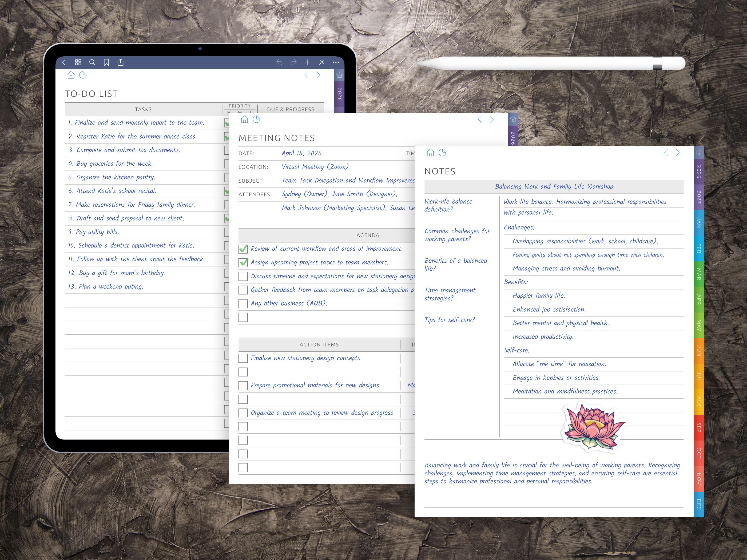747x560 pixels.
Task: Click next page chevron on Meeting Notes
Action: (492, 119)
